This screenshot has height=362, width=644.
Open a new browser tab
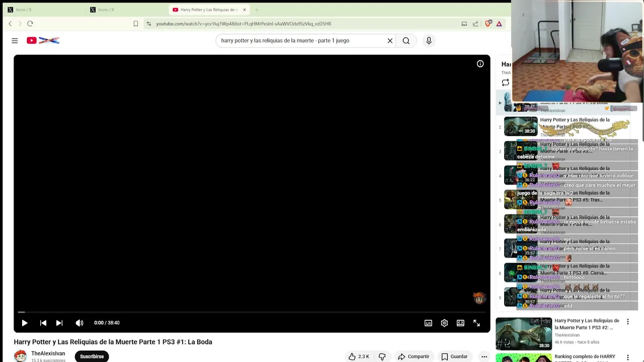(257, 10)
